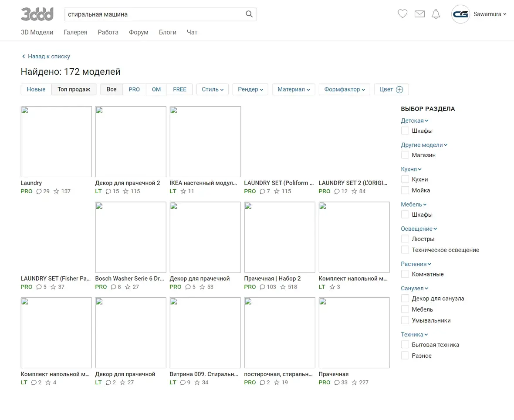This screenshot has width=514, height=420.
Task: Click the plus icon on Цвет filter
Action: (399, 90)
